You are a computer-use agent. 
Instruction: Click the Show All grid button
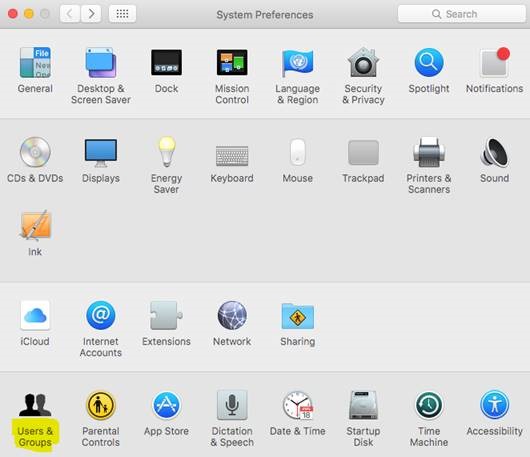click(122, 14)
